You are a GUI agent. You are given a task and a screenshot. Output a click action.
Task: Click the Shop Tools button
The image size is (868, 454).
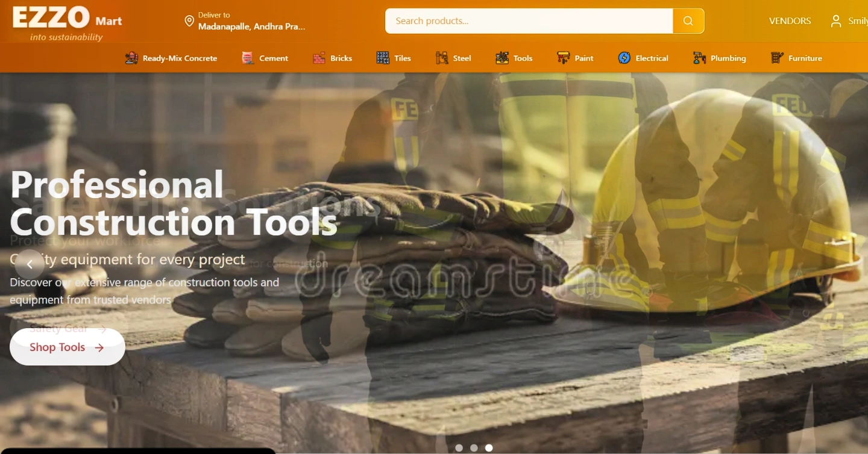68,347
